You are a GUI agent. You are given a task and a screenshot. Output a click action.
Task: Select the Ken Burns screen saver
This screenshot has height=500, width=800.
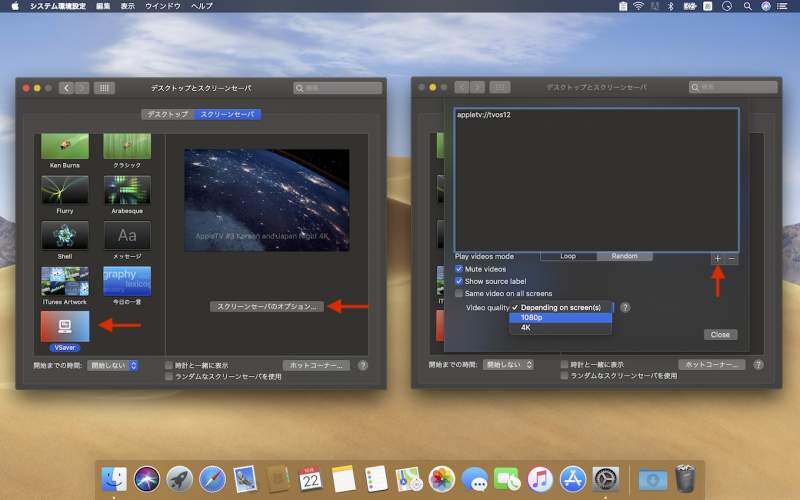[65, 146]
